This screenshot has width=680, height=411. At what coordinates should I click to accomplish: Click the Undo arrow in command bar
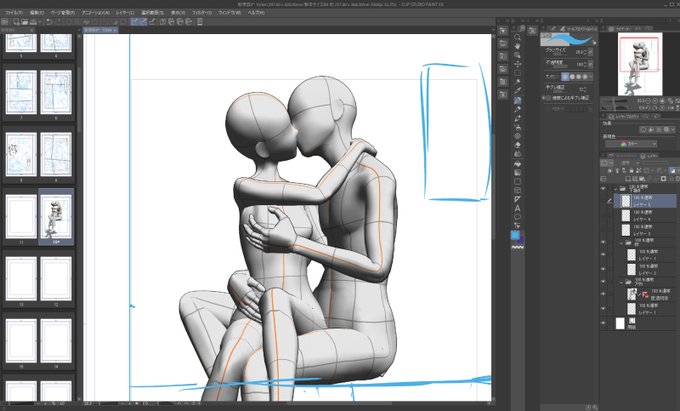49,22
